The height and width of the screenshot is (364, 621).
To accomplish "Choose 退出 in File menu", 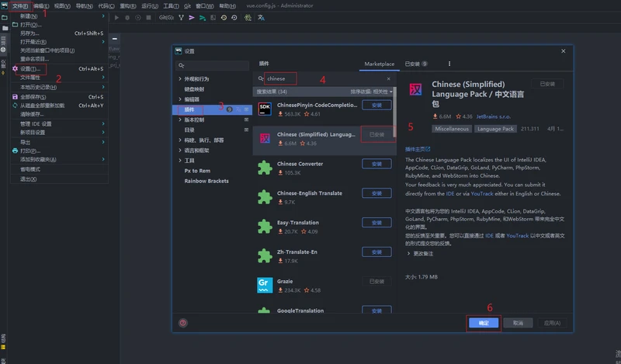I will (60, 179).
